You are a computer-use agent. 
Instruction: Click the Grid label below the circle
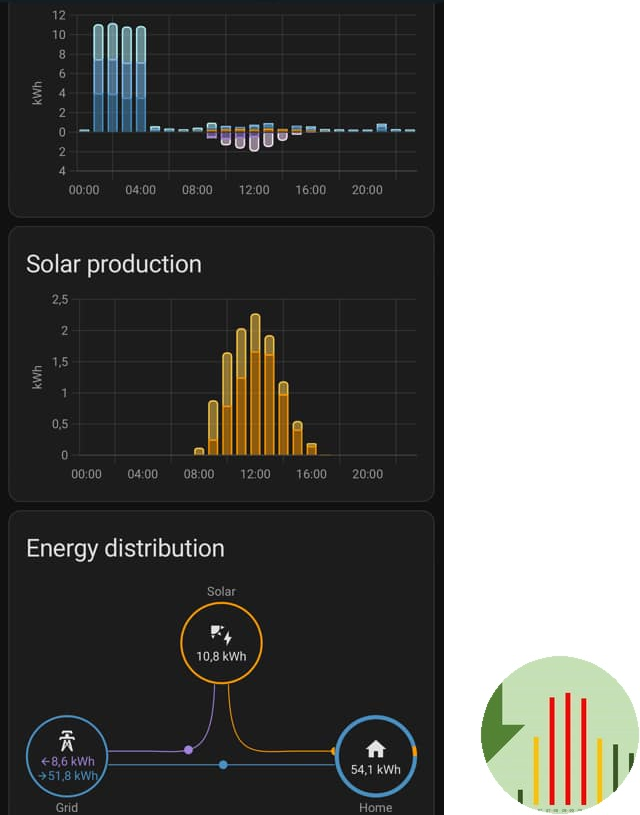[66, 807]
